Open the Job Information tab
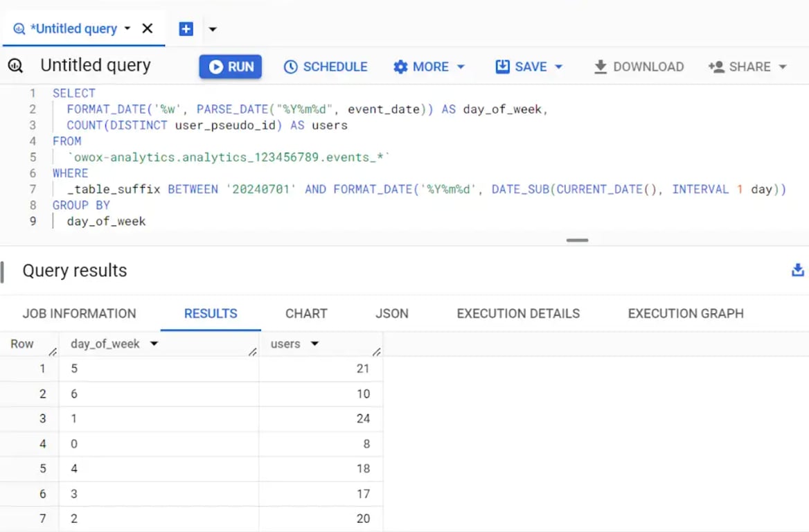The image size is (809, 532). [80, 313]
